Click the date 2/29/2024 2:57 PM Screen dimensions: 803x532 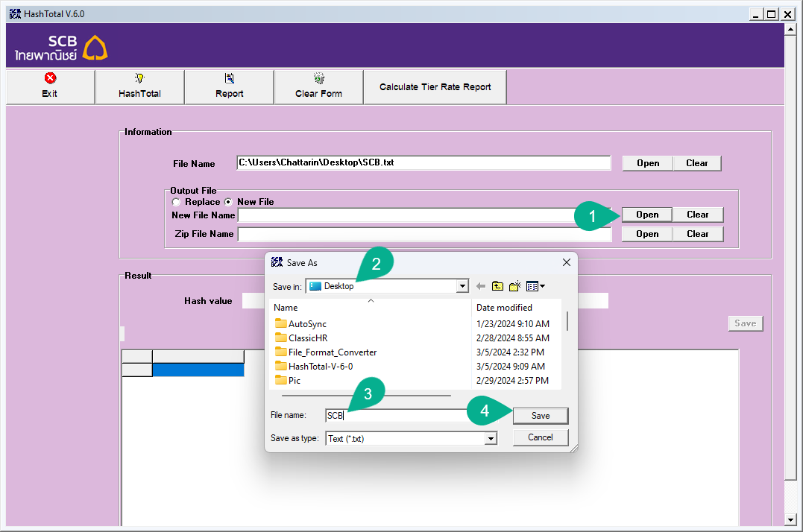(512, 380)
